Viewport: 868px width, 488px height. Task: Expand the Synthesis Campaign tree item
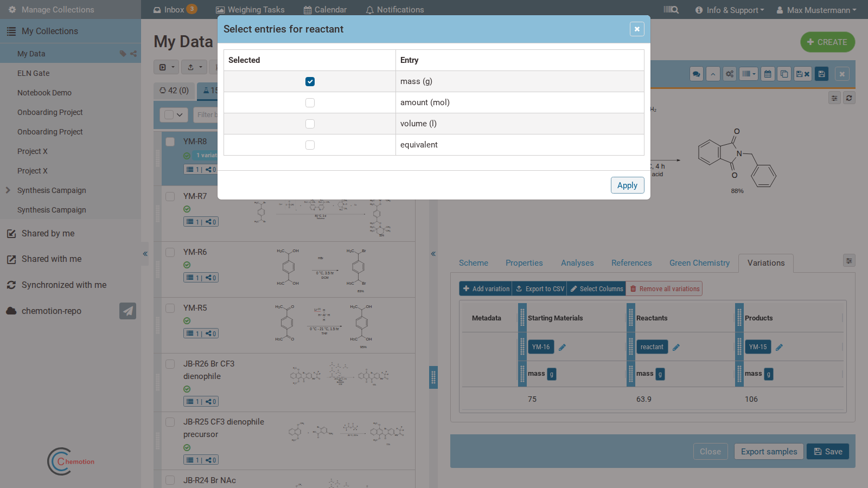(8, 190)
